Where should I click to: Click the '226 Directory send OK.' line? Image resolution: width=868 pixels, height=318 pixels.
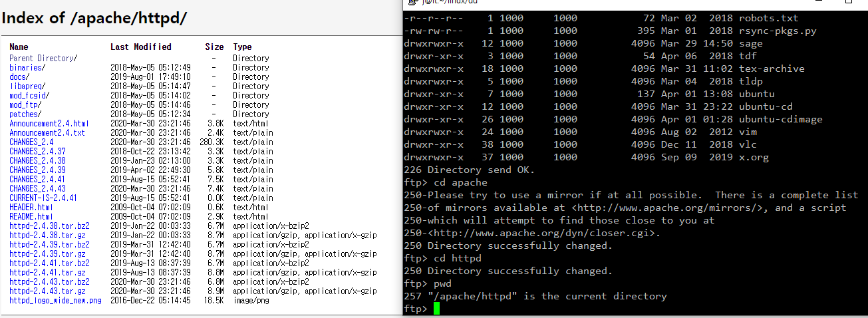pyautogui.click(x=469, y=170)
